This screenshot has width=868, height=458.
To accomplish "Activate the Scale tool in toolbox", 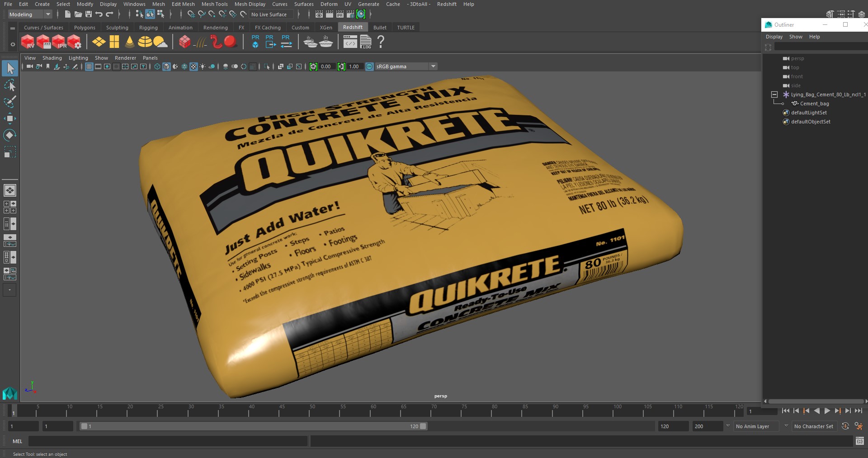I will click(9, 152).
